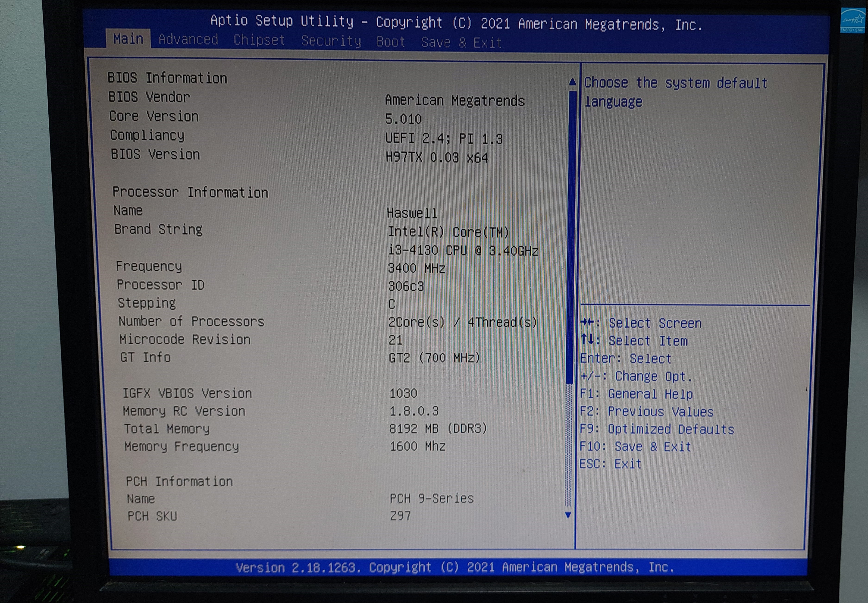Click the dotted scrollbar track below thumb
Screen dimensions: 868x603
568,445
